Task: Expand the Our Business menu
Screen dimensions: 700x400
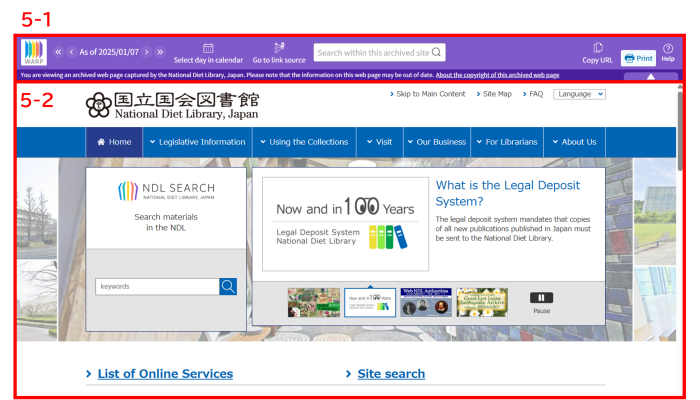Action: [x=437, y=142]
